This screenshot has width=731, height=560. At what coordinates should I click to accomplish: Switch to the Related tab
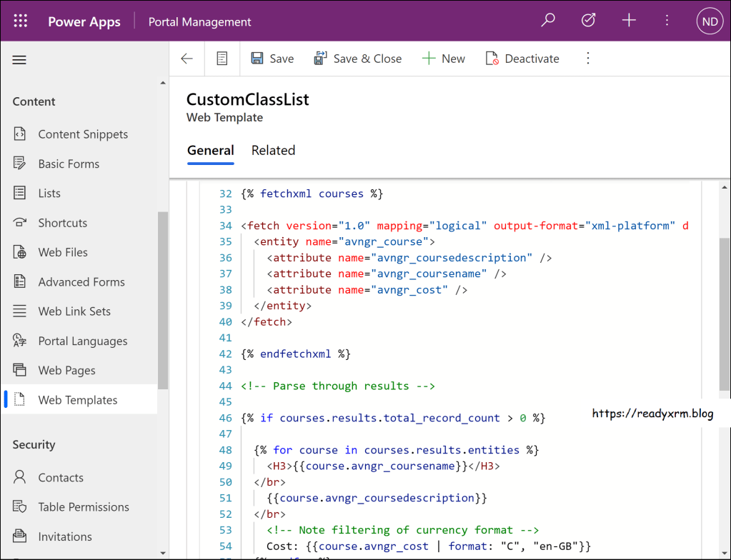(x=273, y=150)
